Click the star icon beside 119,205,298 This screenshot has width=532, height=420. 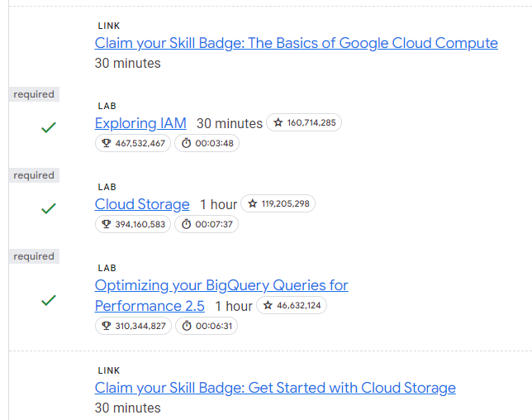pos(253,203)
